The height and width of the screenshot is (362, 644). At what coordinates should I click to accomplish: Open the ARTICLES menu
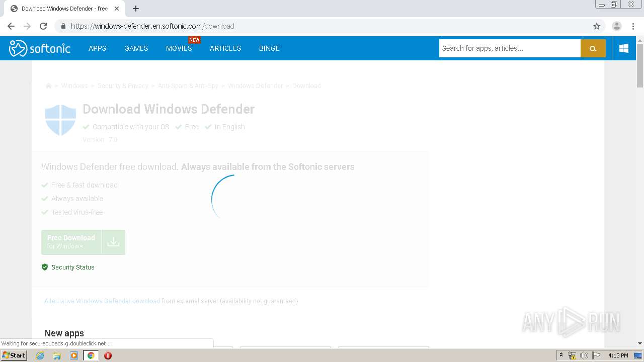[225, 48]
